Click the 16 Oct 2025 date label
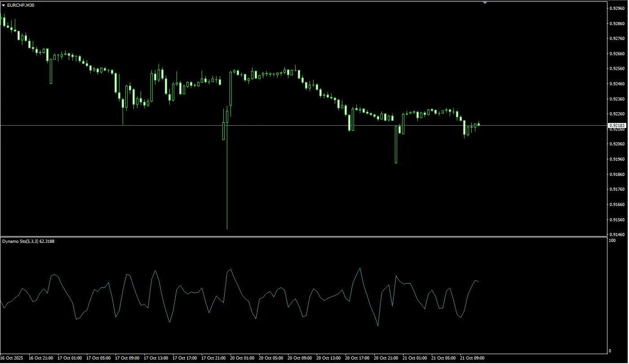Image resolution: width=629 pixels, height=364 pixels. (x=11, y=358)
